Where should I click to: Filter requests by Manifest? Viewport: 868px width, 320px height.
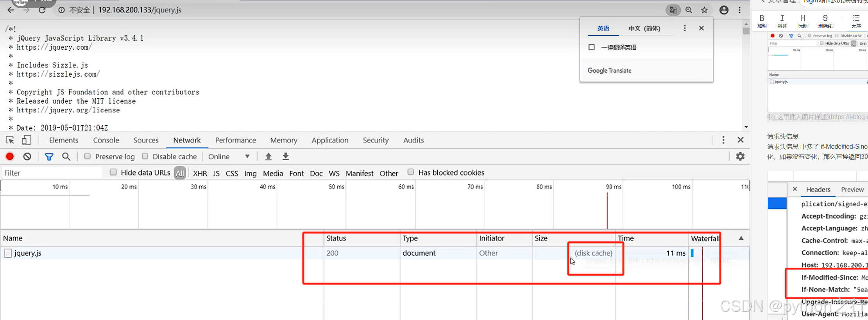tap(360, 173)
